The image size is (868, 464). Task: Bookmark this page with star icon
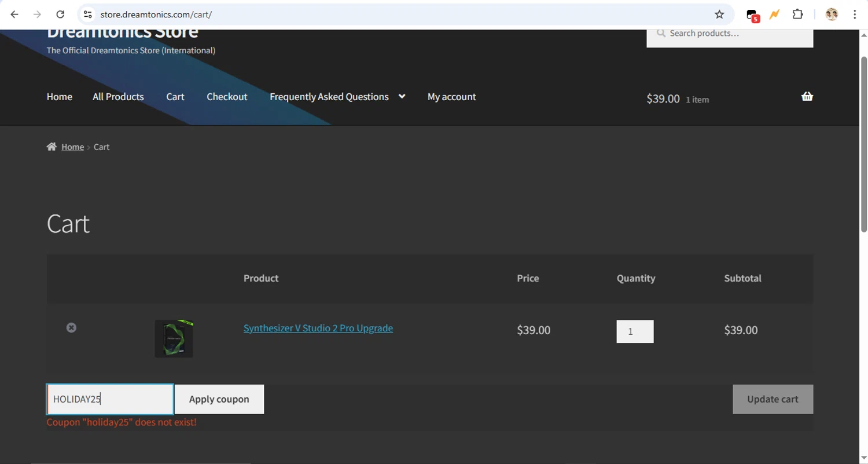point(719,14)
